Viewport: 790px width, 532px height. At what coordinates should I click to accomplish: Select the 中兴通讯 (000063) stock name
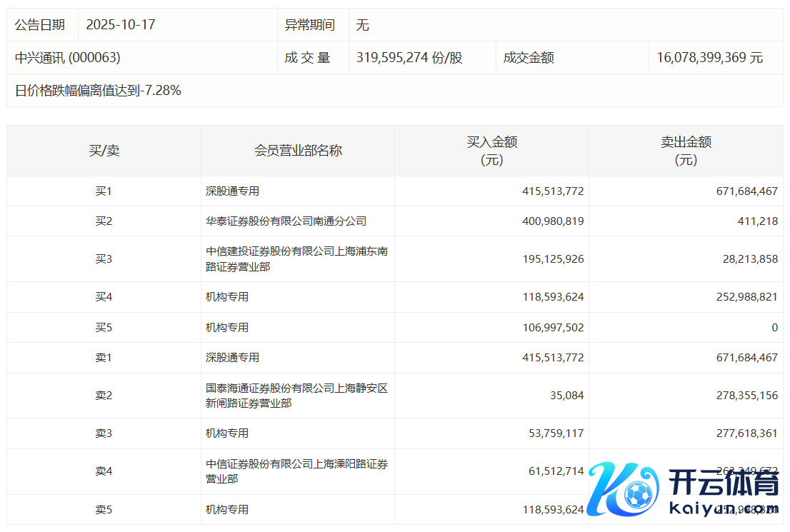pos(68,58)
